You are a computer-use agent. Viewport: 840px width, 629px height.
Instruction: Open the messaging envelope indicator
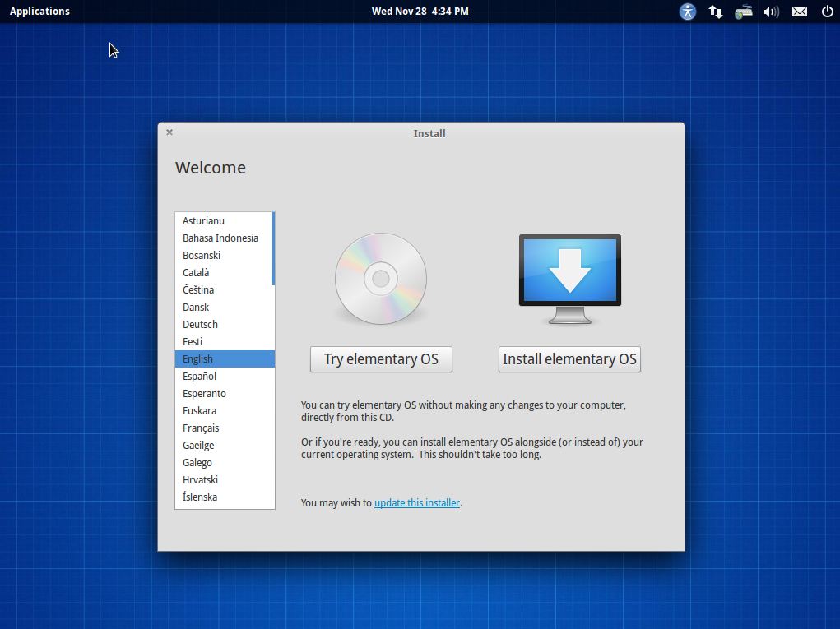click(799, 12)
